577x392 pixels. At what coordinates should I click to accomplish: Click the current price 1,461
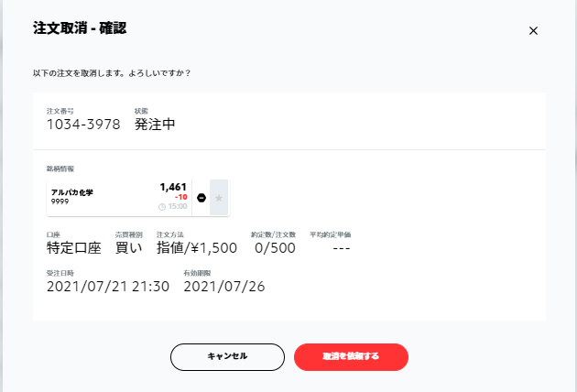point(173,187)
